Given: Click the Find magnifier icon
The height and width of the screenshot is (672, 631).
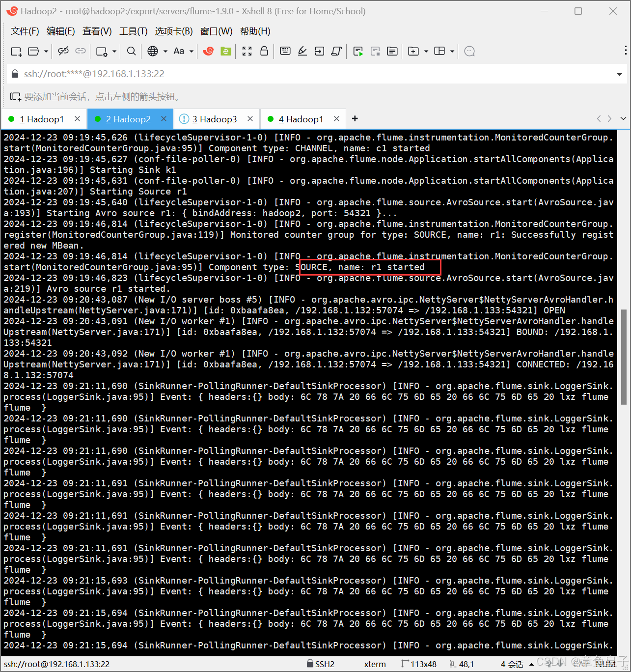Looking at the screenshot, I should coord(131,51).
